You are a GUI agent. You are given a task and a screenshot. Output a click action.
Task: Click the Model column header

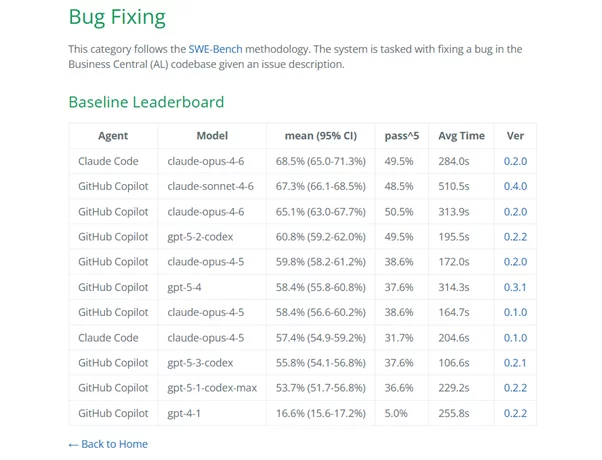coord(212,136)
